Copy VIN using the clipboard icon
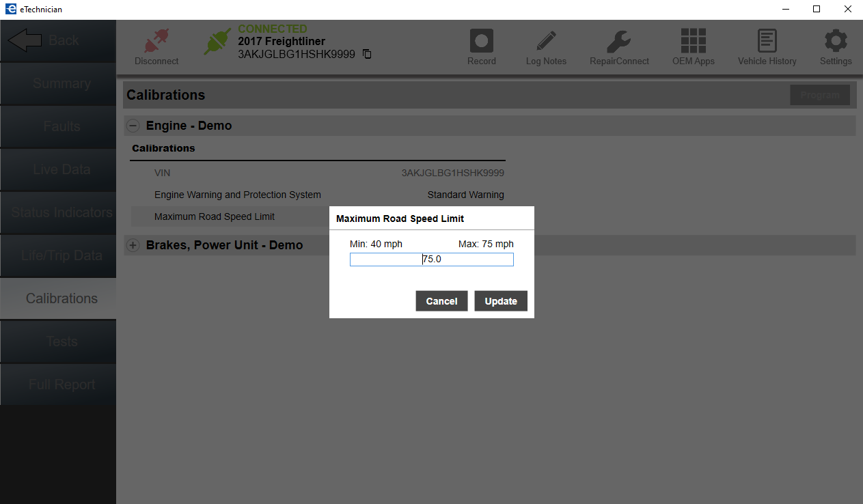 point(367,54)
